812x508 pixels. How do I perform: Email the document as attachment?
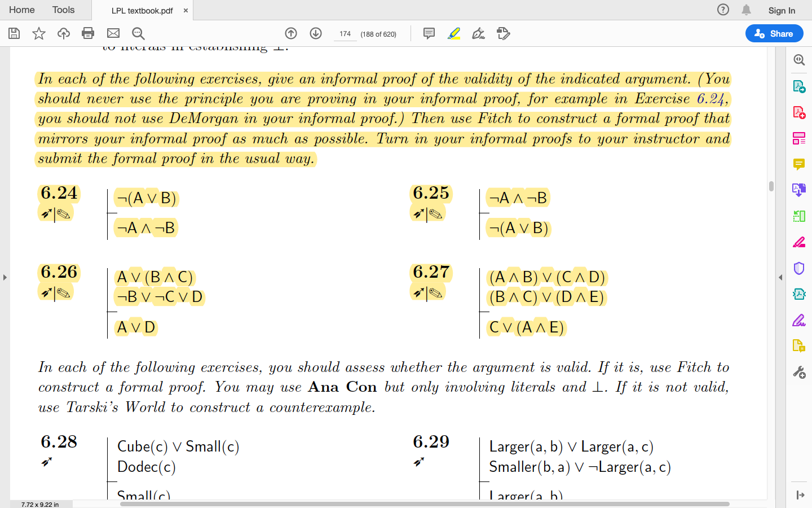point(113,33)
